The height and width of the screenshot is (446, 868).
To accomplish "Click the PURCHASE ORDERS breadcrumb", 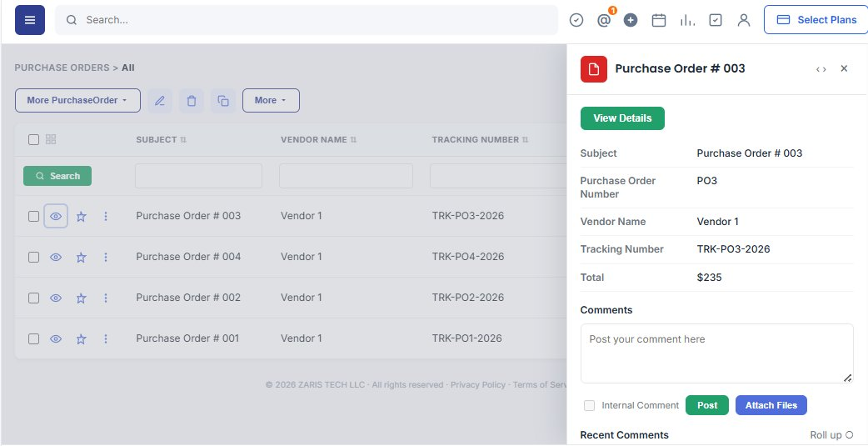I will (62, 68).
